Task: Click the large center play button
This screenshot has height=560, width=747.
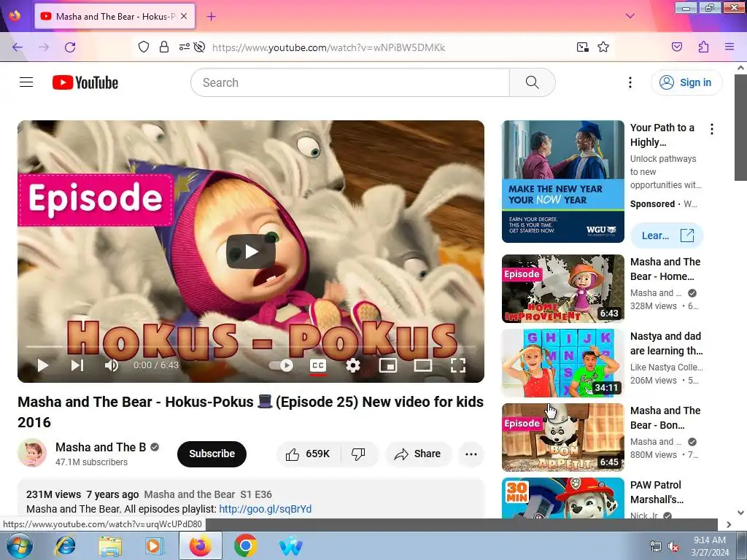Action: pos(251,252)
